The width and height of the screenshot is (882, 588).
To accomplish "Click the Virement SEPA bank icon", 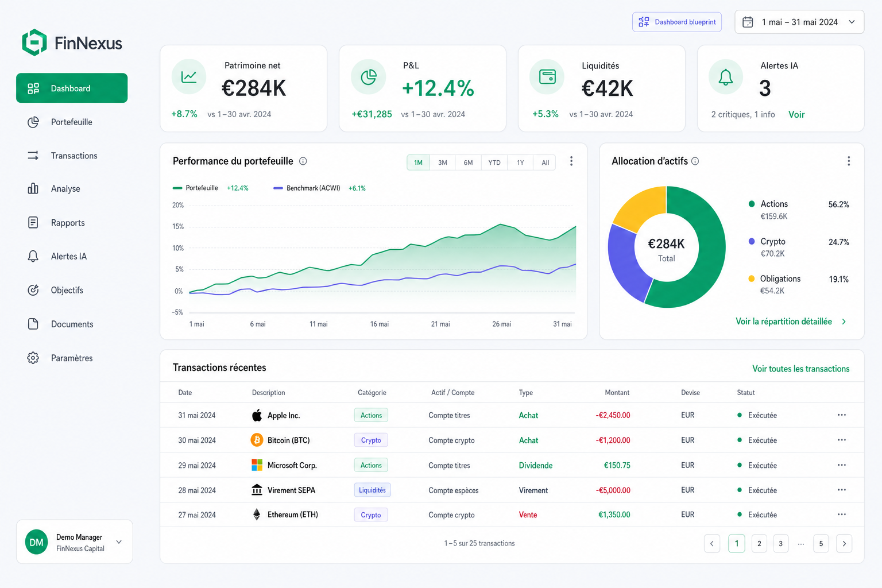I will point(257,490).
